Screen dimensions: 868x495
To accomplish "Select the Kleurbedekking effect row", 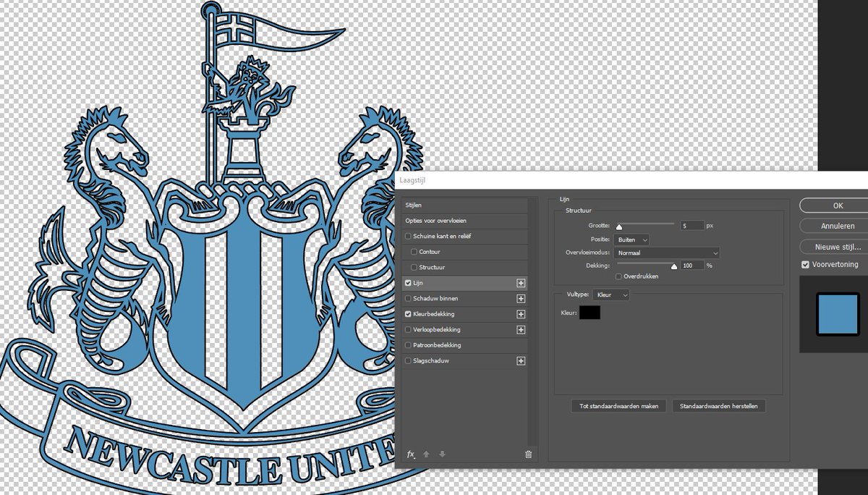I will point(465,314).
